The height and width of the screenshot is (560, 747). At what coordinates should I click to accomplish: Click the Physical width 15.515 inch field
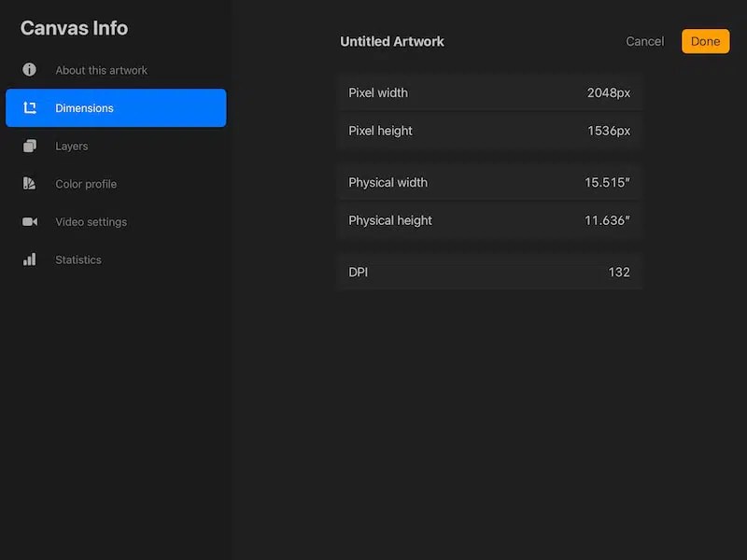[x=489, y=182]
